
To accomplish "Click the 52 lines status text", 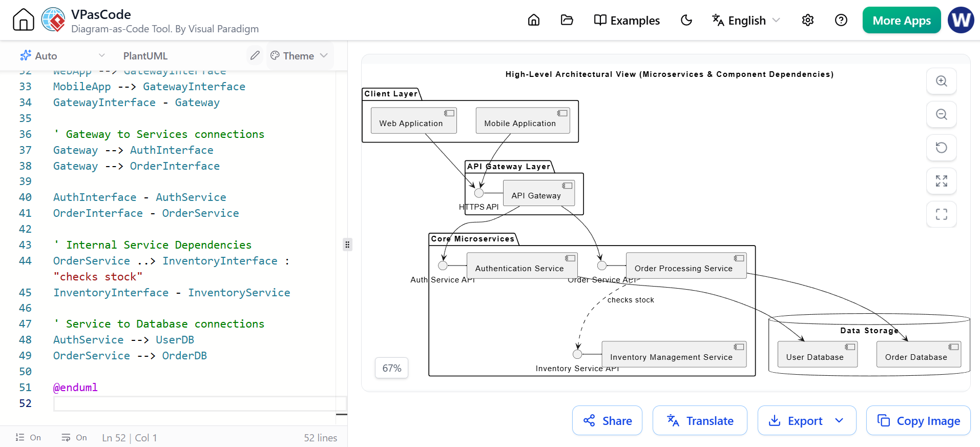I will [x=321, y=438].
